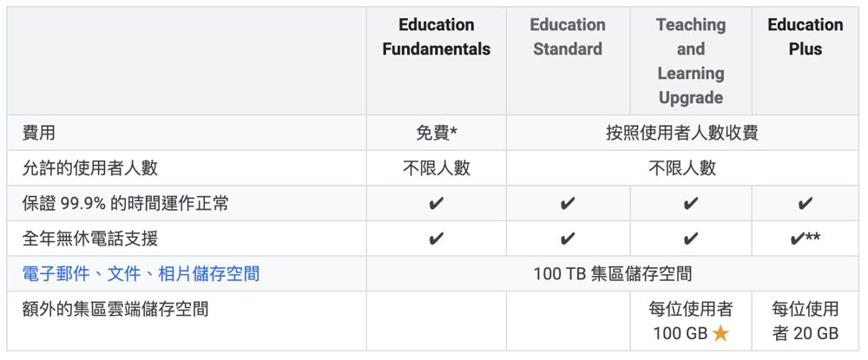Select the Education Standard column header
The height and width of the screenshot is (360, 868).
coord(568,37)
